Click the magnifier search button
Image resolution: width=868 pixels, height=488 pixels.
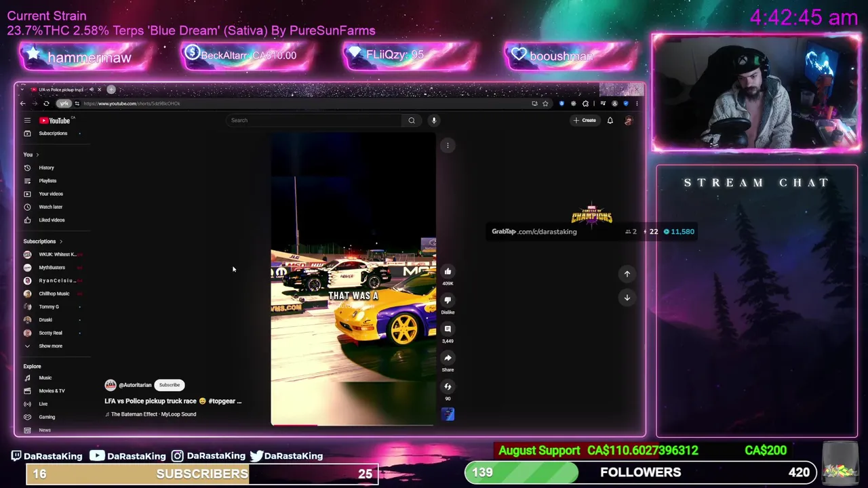(x=412, y=121)
